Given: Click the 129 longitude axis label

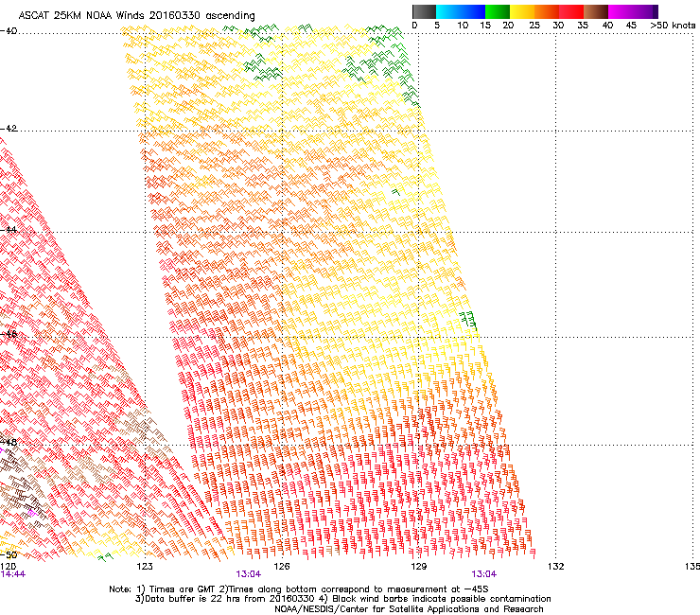Looking at the screenshot, I should tap(418, 566).
